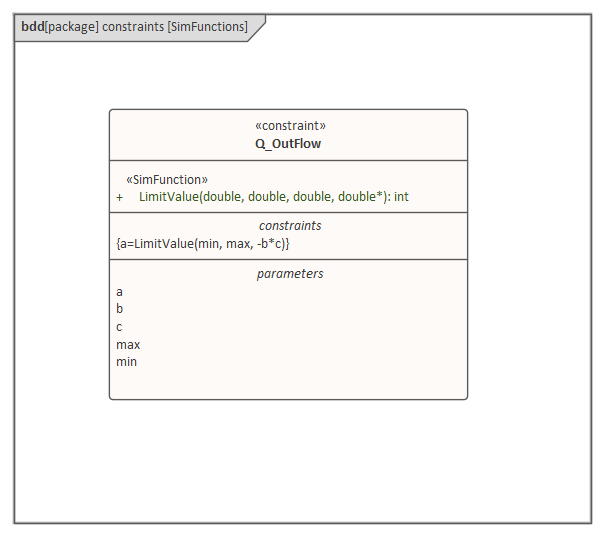Select the parameters compartment heading
607x538 pixels.
tap(290, 273)
